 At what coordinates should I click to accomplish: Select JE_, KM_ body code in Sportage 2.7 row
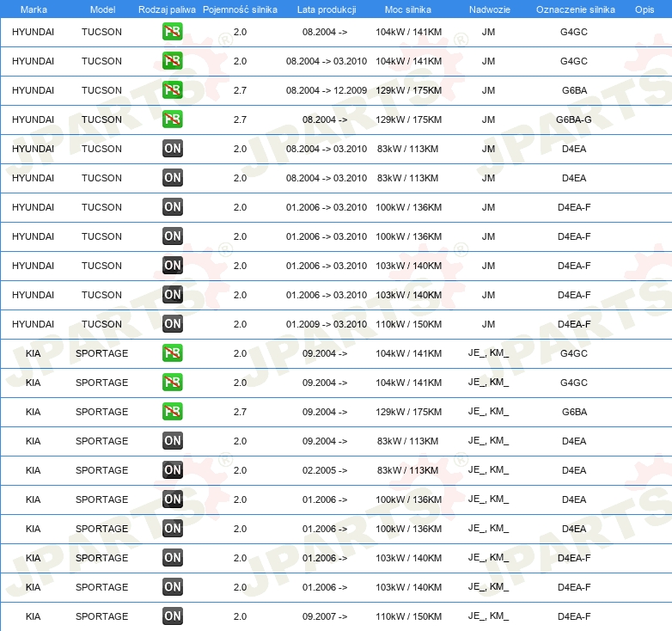point(488,412)
